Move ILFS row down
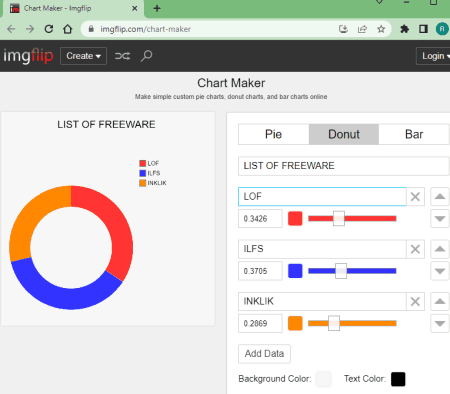The height and width of the screenshot is (394, 450). [x=440, y=271]
